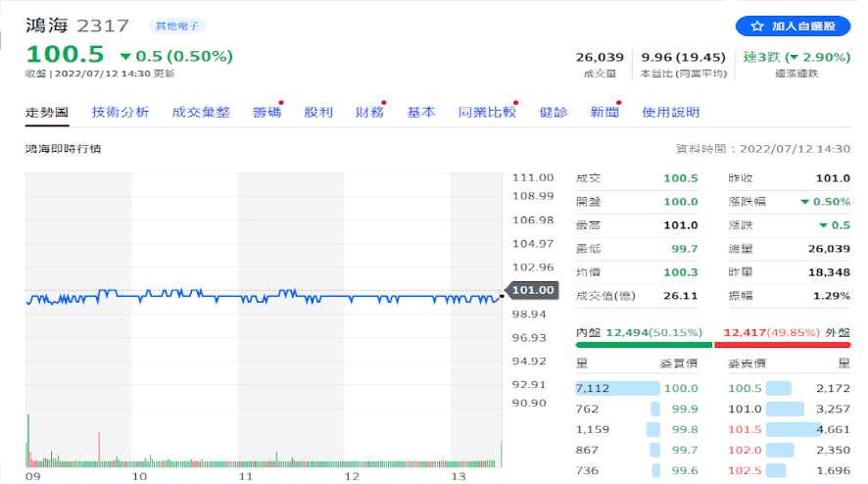Click the stock name 鴻海 2317
Screen dimensions: 868x484
point(77,26)
